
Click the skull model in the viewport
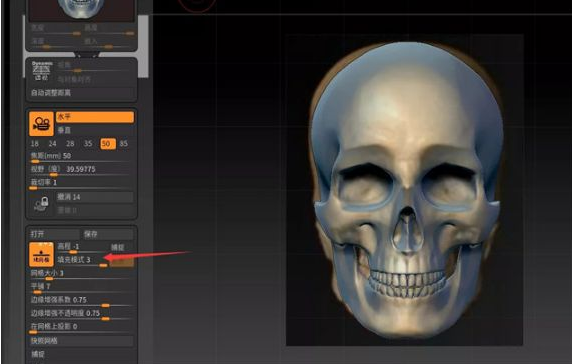(x=406, y=191)
